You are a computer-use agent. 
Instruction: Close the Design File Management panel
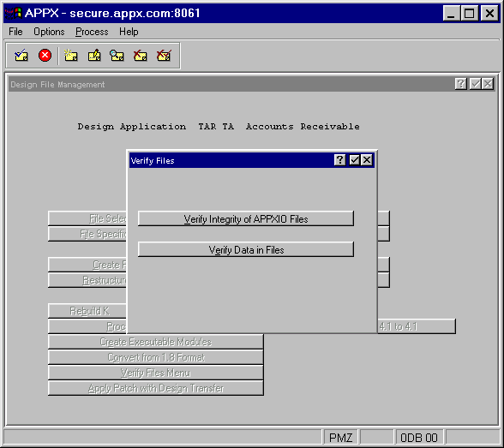pos(488,84)
